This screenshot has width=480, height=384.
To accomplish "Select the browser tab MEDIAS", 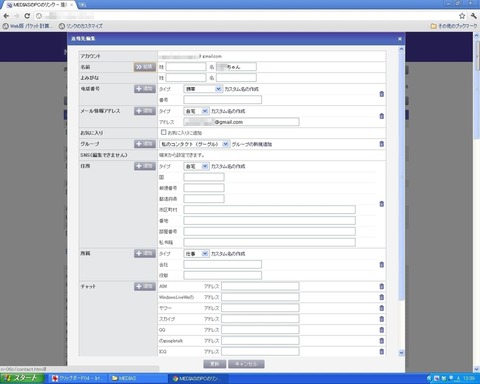I will (x=38, y=5).
